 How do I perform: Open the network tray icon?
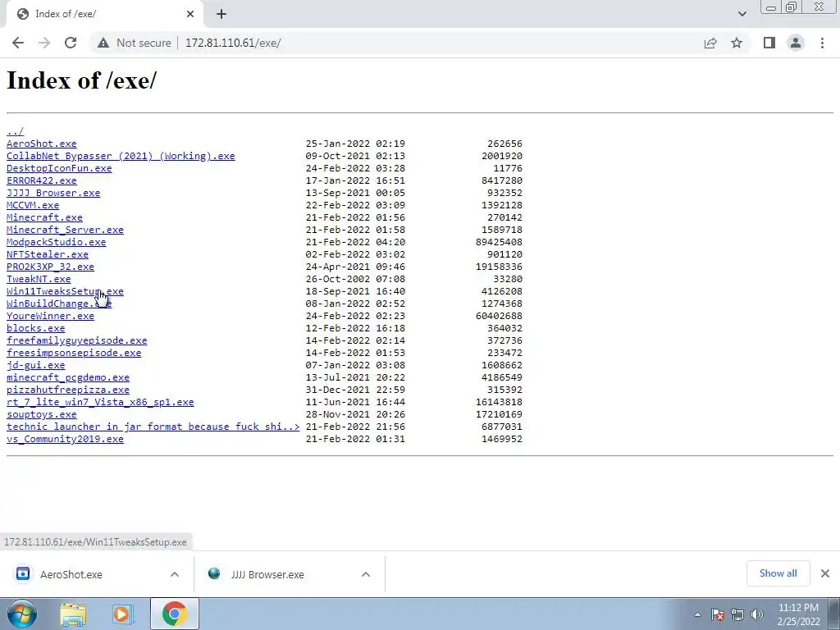point(737,614)
